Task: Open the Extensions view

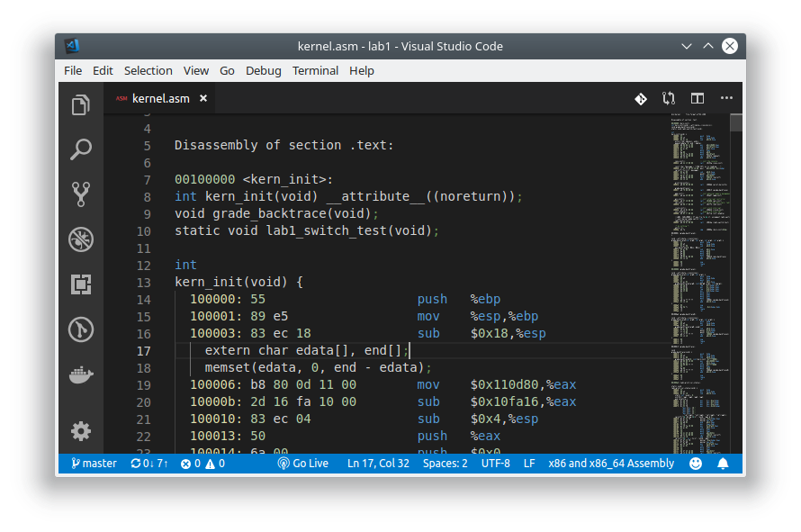Action: pyautogui.click(x=81, y=284)
